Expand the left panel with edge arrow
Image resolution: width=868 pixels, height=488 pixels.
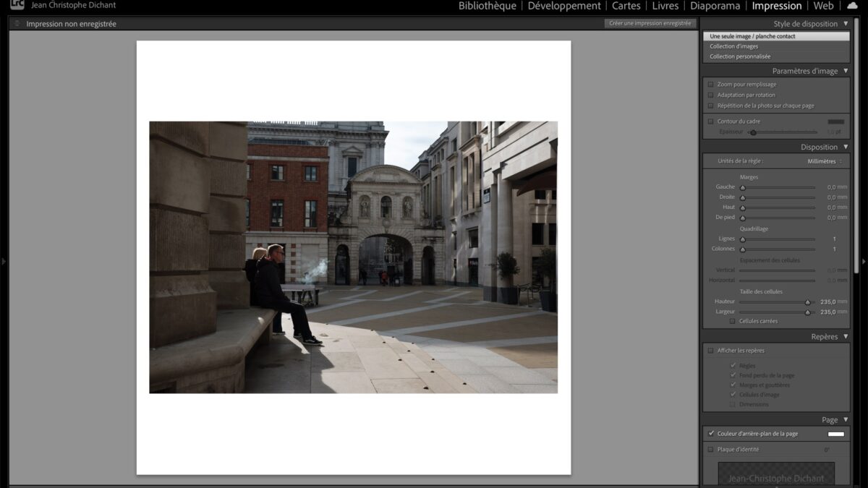pos(4,261)
